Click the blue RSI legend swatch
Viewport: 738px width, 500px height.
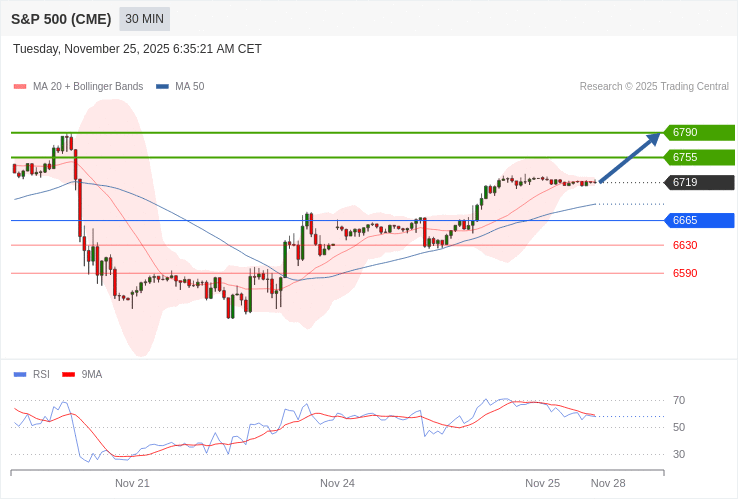click(x=20, y=375)
